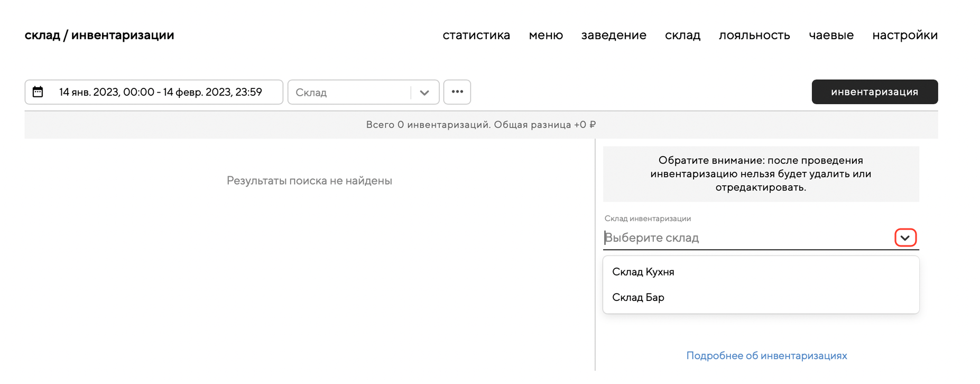
Task: Open the three-dots more options button
Action: (x=457, y=92)
